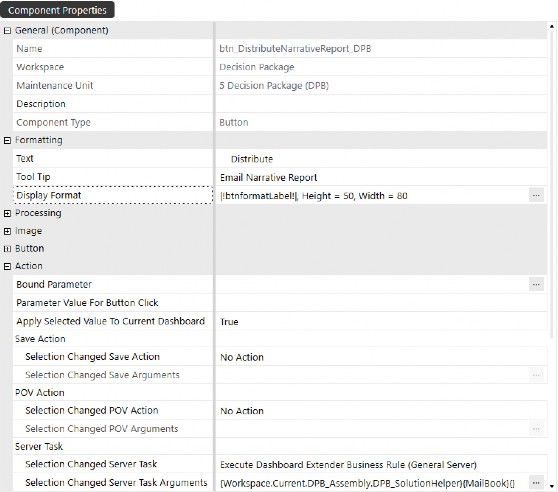This screenshot has height=492, width=558.
Task: Open Selection Changed Save Arguments ellipsis button
Action: [x=536, y=375]
